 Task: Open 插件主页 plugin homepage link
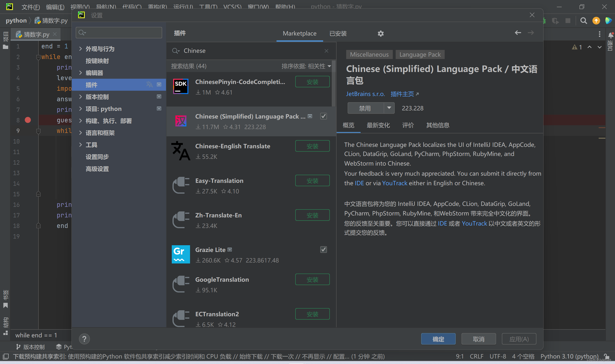404,94
